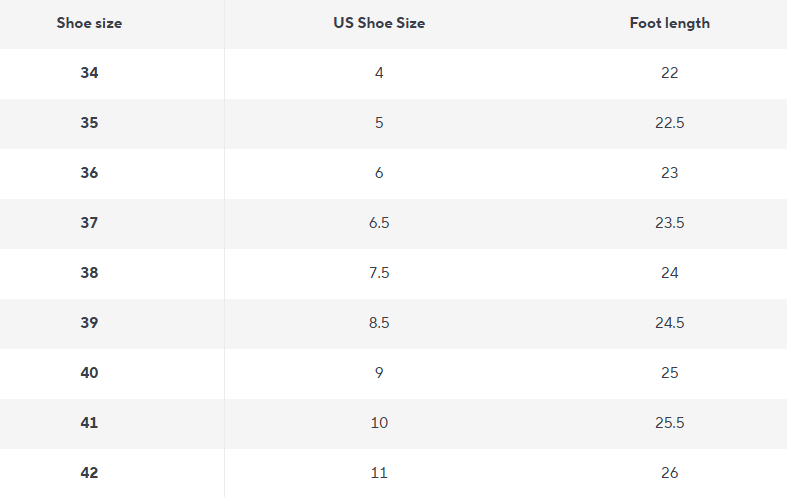Select shoe size 35 cell
The image size is (787, 497).
pyautogui.click(x=89, y=123)
